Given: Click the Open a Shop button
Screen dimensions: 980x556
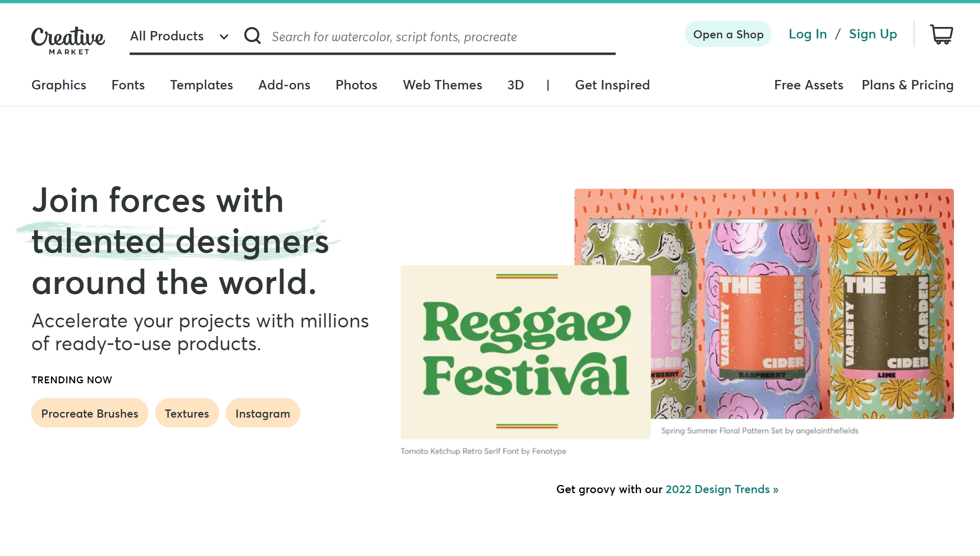Looking at the screenshot, I should 728,34.
